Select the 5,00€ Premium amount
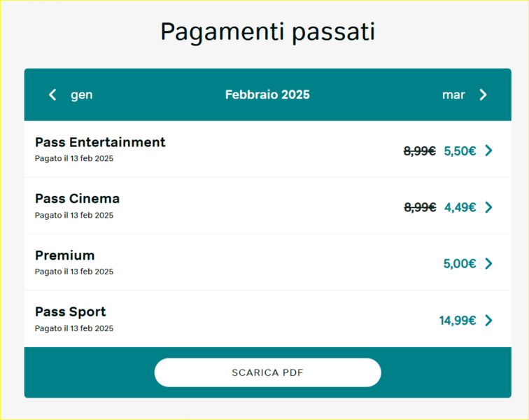This screenshot has width=529, height=420. [x=460, y=263]
